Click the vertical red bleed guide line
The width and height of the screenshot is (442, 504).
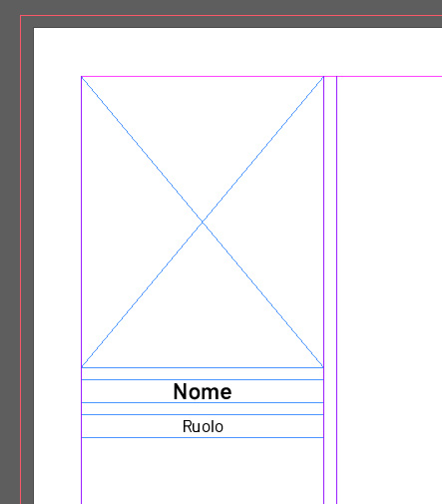pos(21,259)
